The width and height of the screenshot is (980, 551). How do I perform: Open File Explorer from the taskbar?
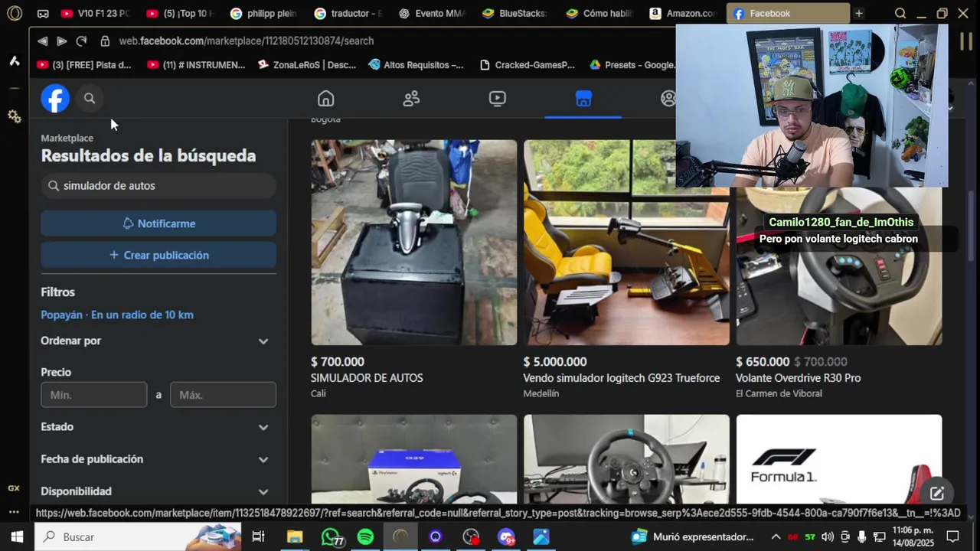(x=295, y=537)
